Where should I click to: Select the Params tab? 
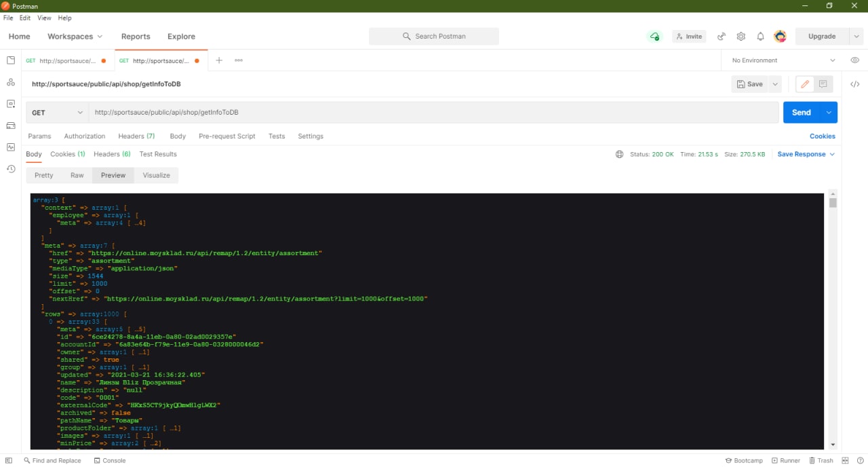tap(39, 136)
